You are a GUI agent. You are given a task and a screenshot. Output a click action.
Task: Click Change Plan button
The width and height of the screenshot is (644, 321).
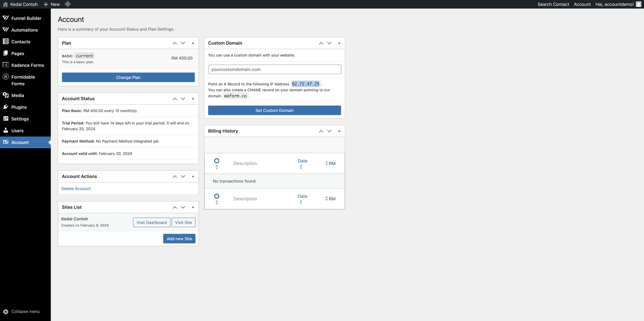[x=128, y=77]
